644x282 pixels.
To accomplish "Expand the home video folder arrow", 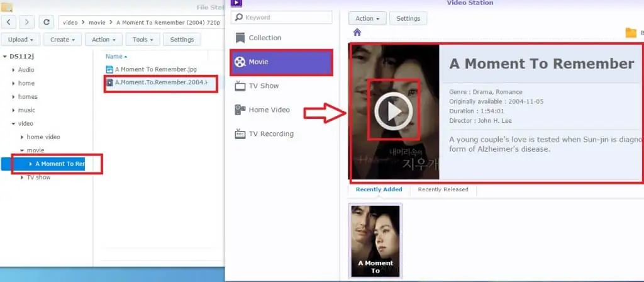I will click(x=22, y=137).
